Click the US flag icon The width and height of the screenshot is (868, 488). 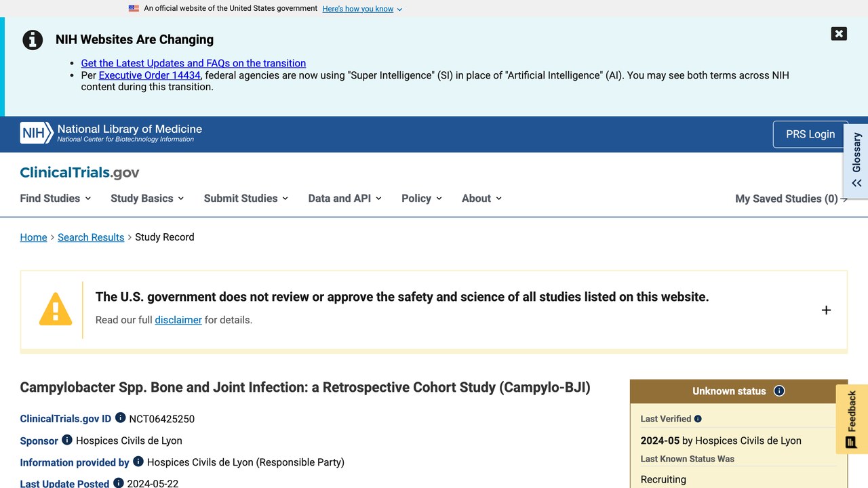coord(134,9)
